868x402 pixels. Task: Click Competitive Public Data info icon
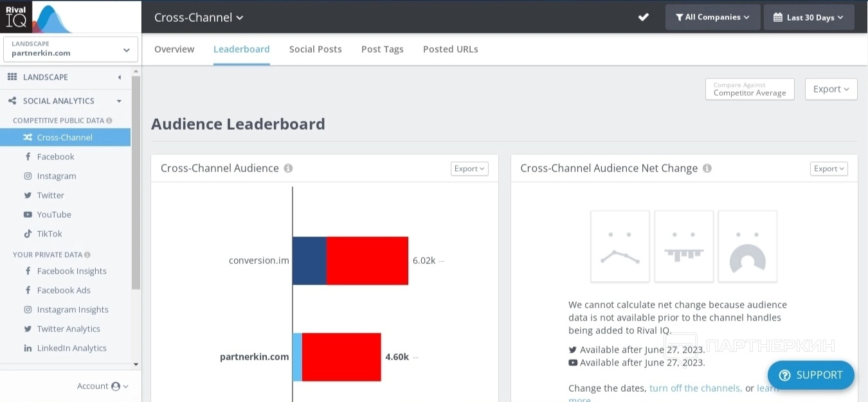109,121
